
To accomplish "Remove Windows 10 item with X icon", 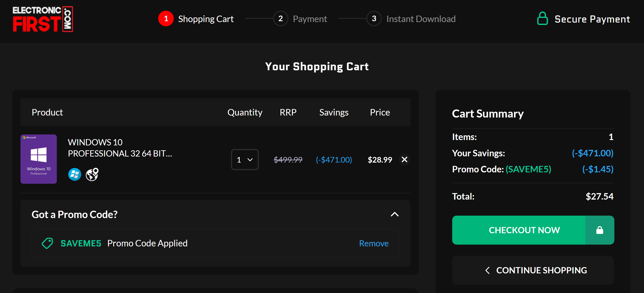I will point(404,159).
